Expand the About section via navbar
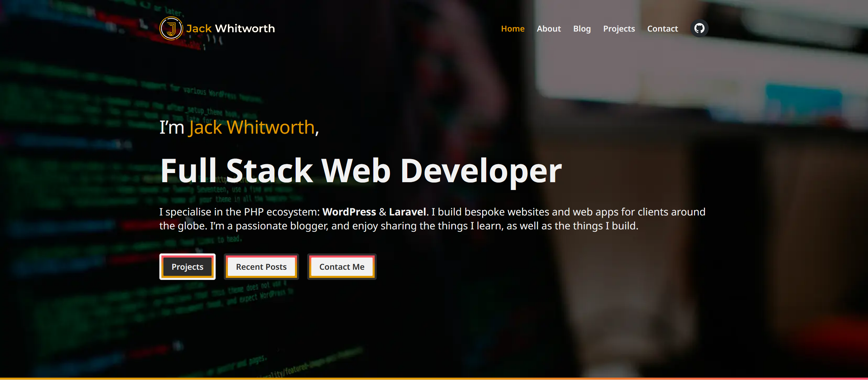 pos(549,29)
